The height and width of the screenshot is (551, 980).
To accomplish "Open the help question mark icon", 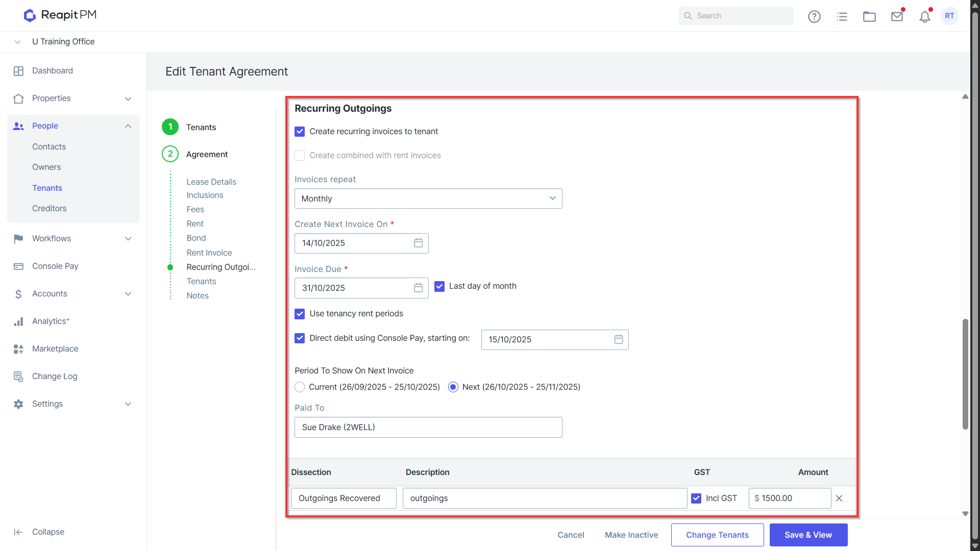I will [x=814, y=16].
